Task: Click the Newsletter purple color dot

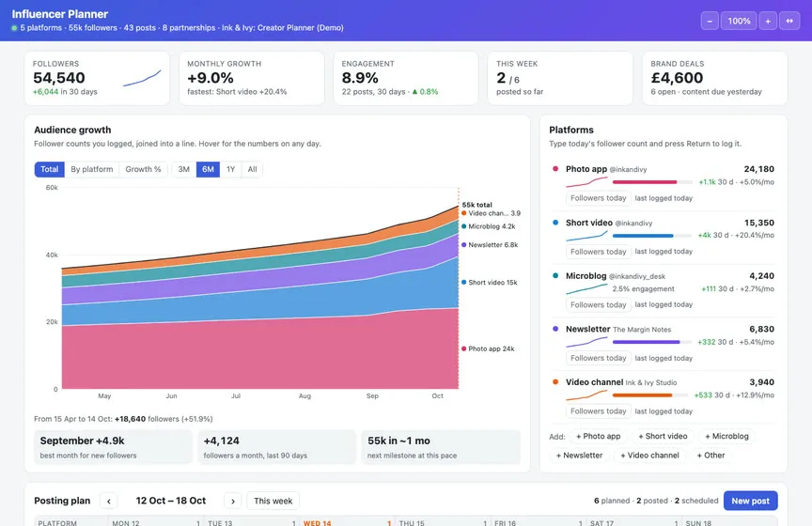Action: pos(555,329)
